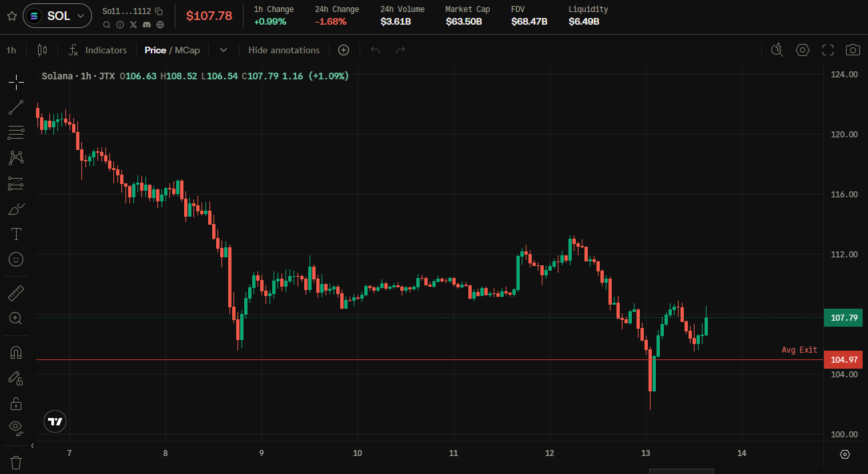Image resolution: width=868 pixels, height=474 pixels.
Task: Toggle magnet mode for drawings
Action: (x=16, y=352)
